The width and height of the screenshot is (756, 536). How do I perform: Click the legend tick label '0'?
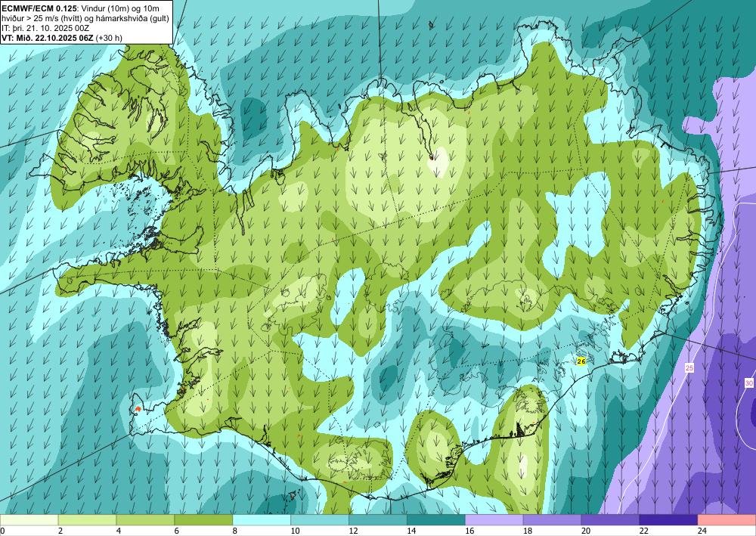(x=3, y=531)
